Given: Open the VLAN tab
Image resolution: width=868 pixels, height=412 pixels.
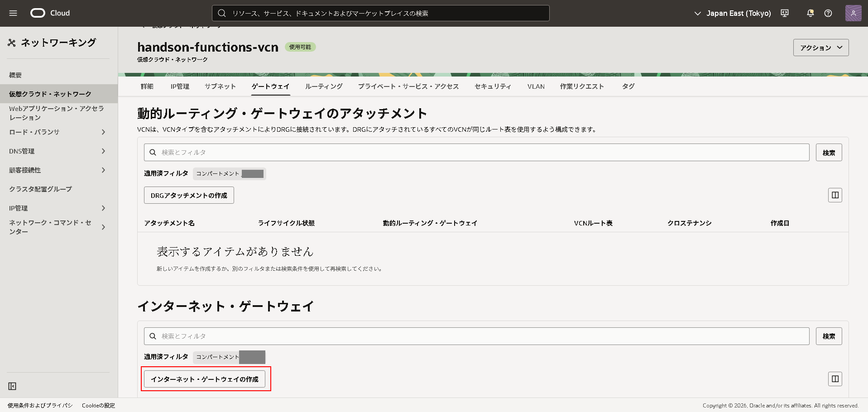Looking at the screenshot, I should 536,86.
